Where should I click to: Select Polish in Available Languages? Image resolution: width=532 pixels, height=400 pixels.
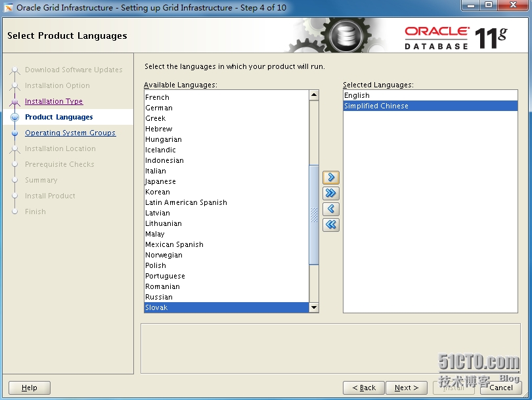[227, 265]
